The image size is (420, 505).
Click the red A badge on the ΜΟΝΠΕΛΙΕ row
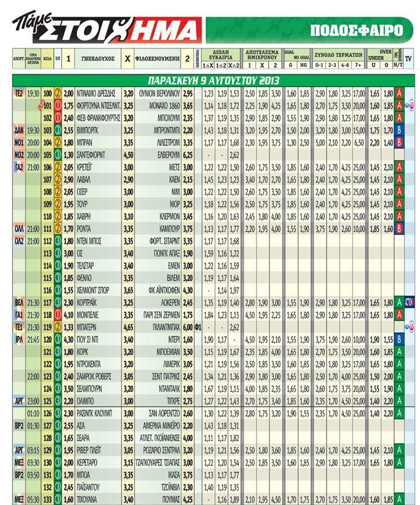pos(399,314)
